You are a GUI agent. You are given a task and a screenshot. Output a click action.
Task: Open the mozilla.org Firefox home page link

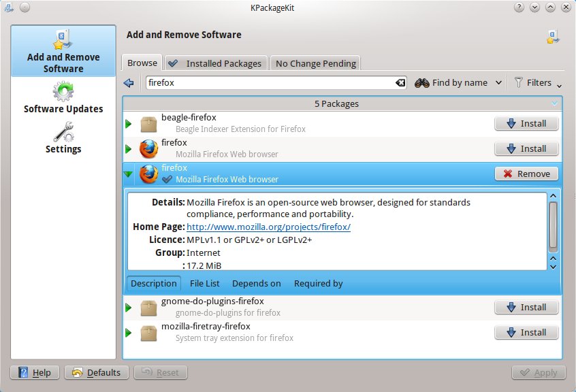pos(268,227)
